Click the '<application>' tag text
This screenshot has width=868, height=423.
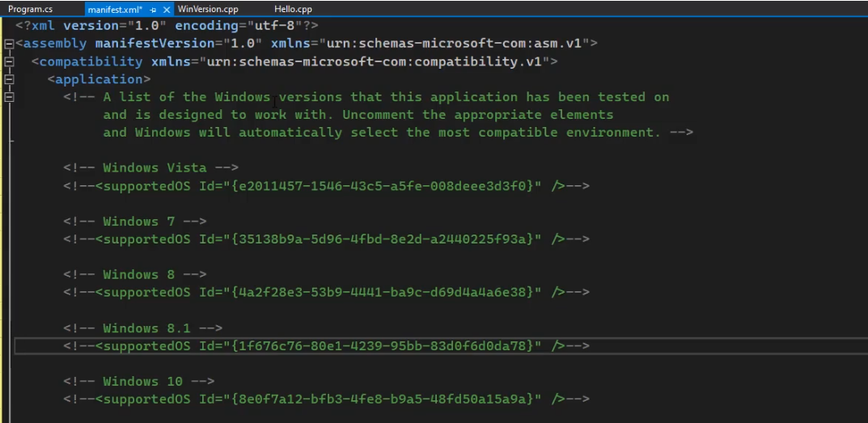(99, 79)
